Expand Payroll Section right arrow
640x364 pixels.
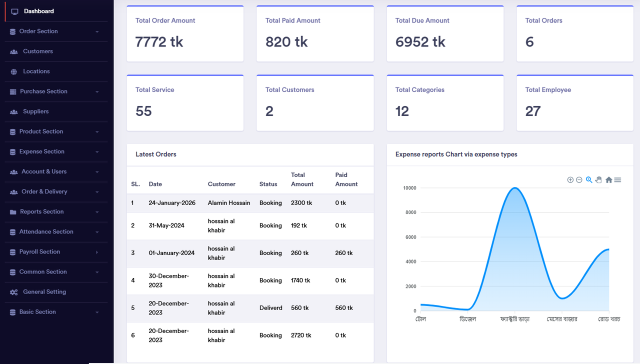(97, 252)
